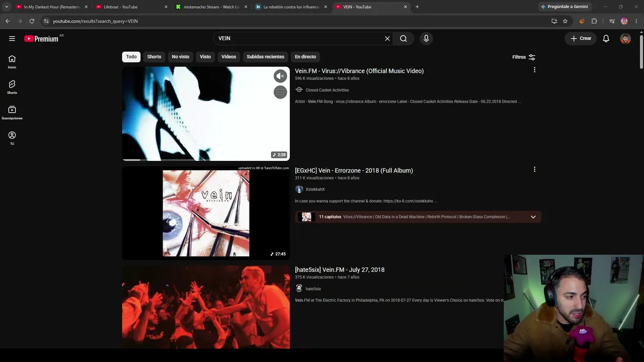Open the YouTube account avatar menu
The height and width of the screenshot is (362, 644).
pyautogui.click(x=625, y=39)
